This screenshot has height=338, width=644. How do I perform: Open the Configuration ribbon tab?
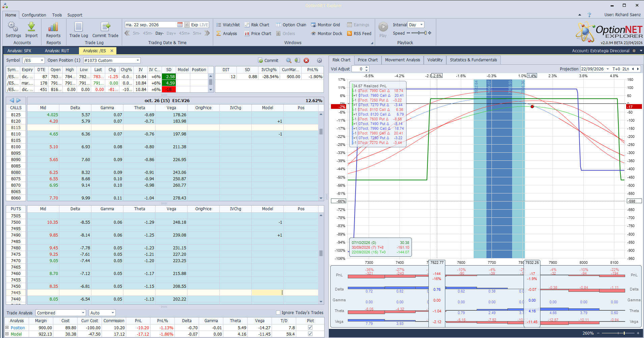34,15
